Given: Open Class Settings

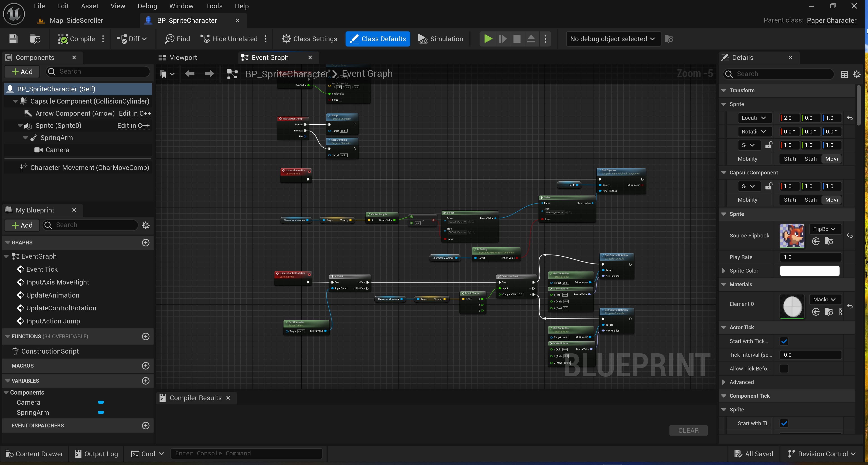Looking at the screenshot, I should (x=309, y=39).
